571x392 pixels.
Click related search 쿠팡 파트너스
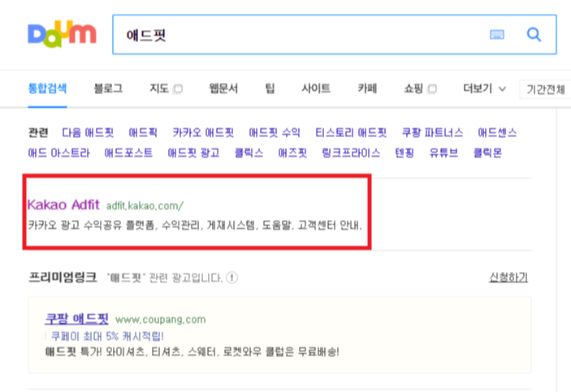(432, 132)
